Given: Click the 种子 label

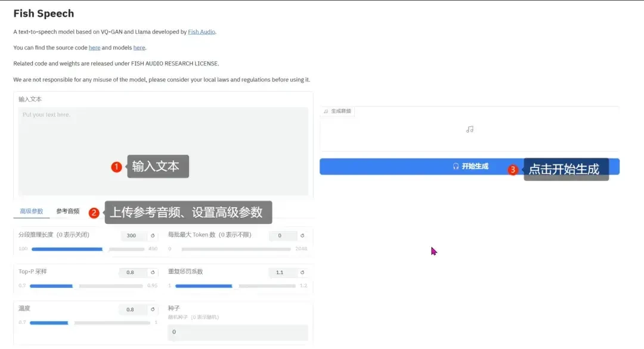Looking at the screenshot, I should [174, 308].
